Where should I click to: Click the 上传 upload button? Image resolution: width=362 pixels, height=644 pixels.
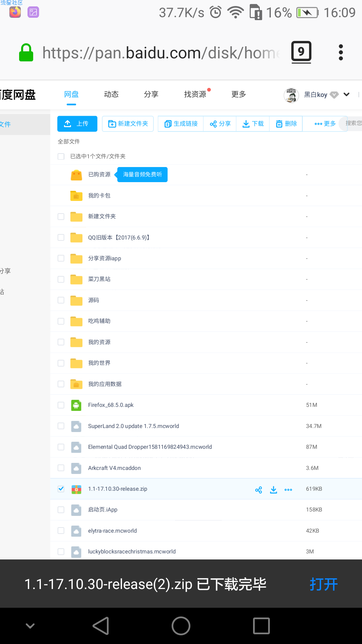[x=77, y=124]
